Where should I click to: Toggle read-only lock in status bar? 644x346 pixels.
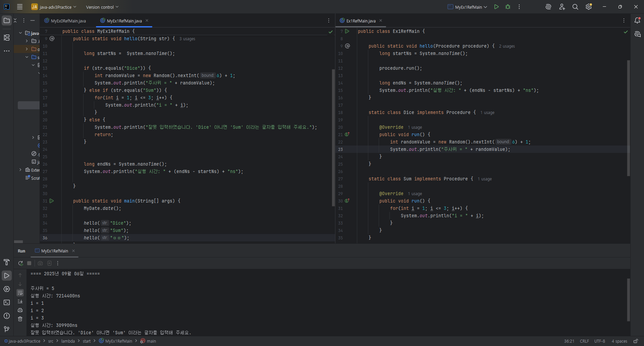click(636, 341)
